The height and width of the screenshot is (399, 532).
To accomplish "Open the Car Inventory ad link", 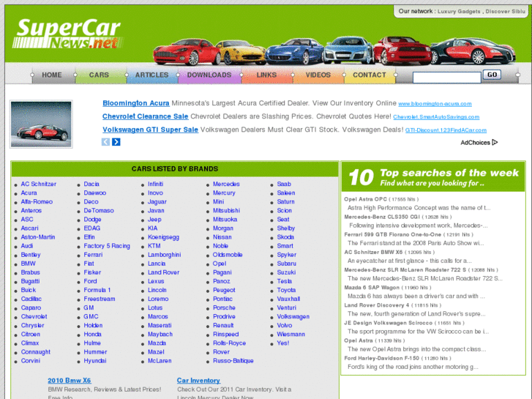I will pos(198,381).
